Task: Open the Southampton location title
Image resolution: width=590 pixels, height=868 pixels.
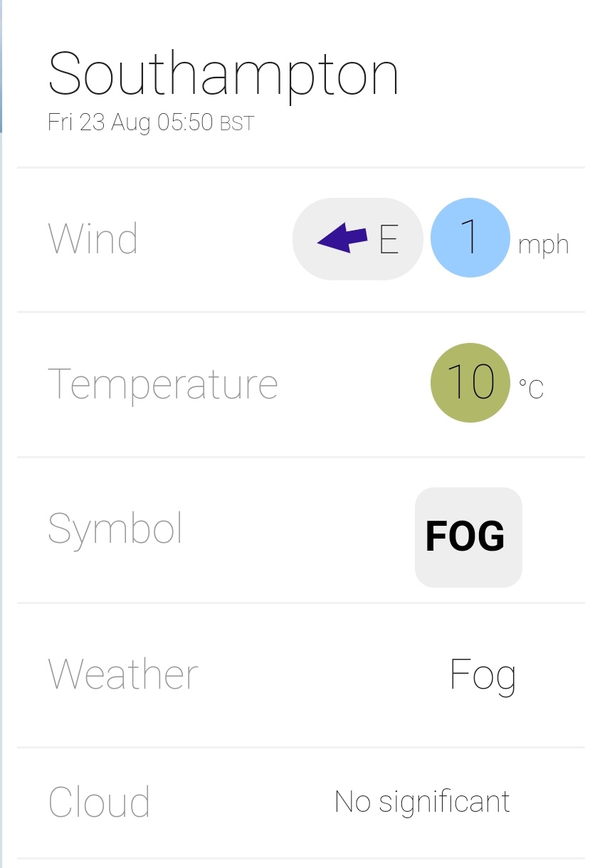Action: 223,75
